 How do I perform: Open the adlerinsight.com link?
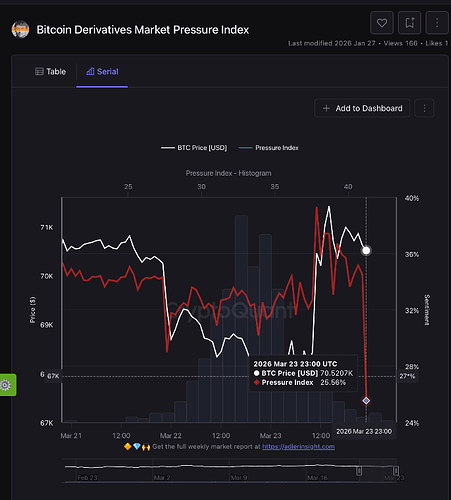[x=299, y=447]
